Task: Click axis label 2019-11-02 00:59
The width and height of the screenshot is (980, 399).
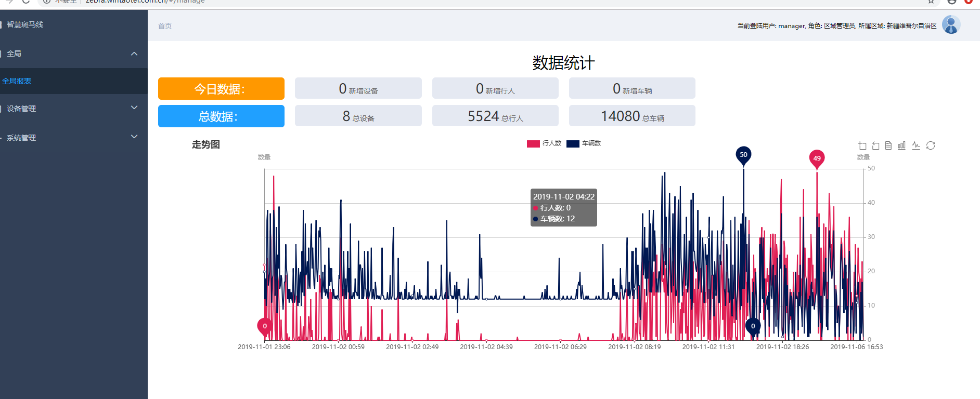Action: [x=338, y=347]
